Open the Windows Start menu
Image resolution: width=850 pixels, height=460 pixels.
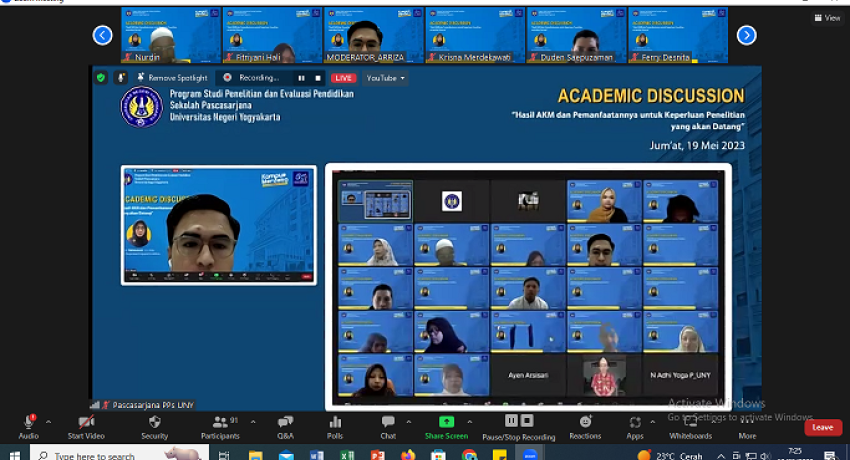(x=15, y=454)
